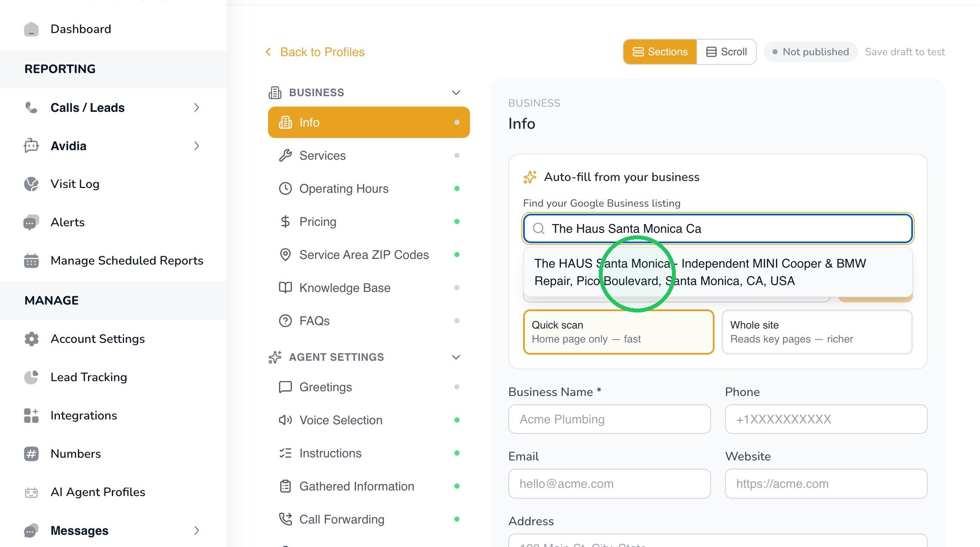Image resolution: width=980 pixels, height=547 pixels.
Task: Open the Instructions section
Action: click(x=369, y=453)
